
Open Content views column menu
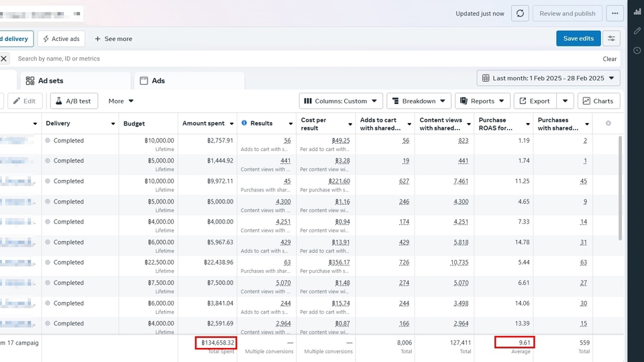(x=469, y=124)
